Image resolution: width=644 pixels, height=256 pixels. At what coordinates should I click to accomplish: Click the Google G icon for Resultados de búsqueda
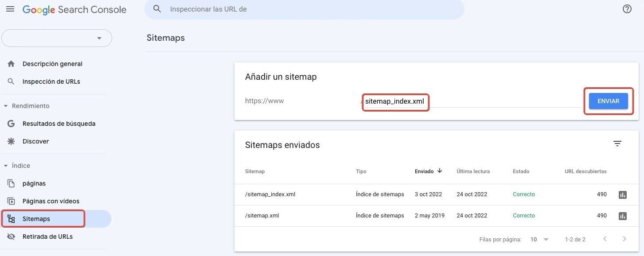12,124
